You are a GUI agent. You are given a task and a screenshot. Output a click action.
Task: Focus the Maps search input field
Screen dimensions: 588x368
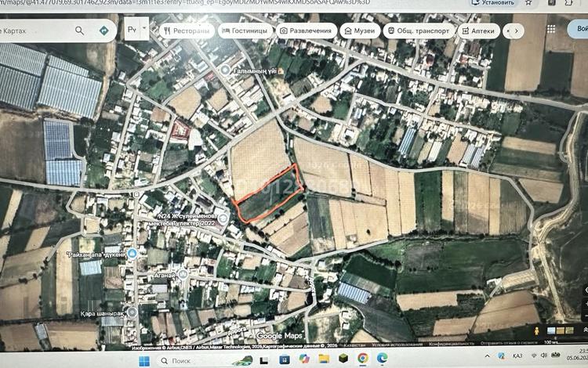[x=35, y=31]
